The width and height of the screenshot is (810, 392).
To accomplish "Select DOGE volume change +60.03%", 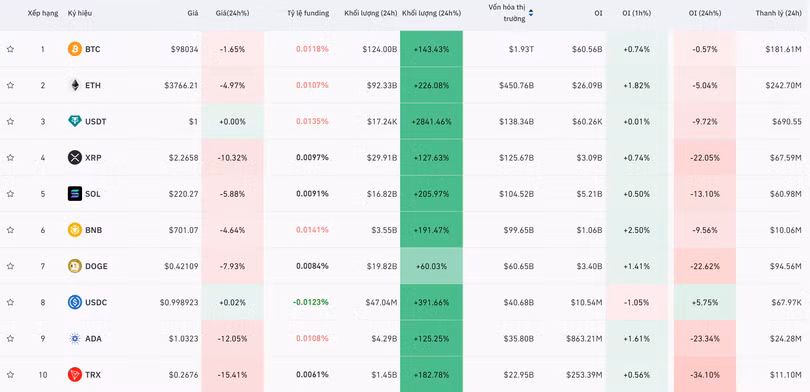I will pyautogui.click(x=431, y=266).
